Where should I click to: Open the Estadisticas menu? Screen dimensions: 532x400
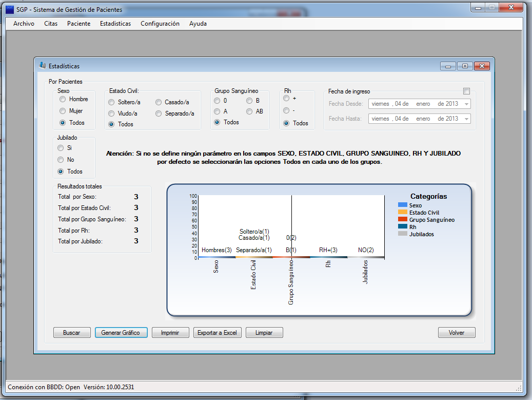tap(115, 24)
